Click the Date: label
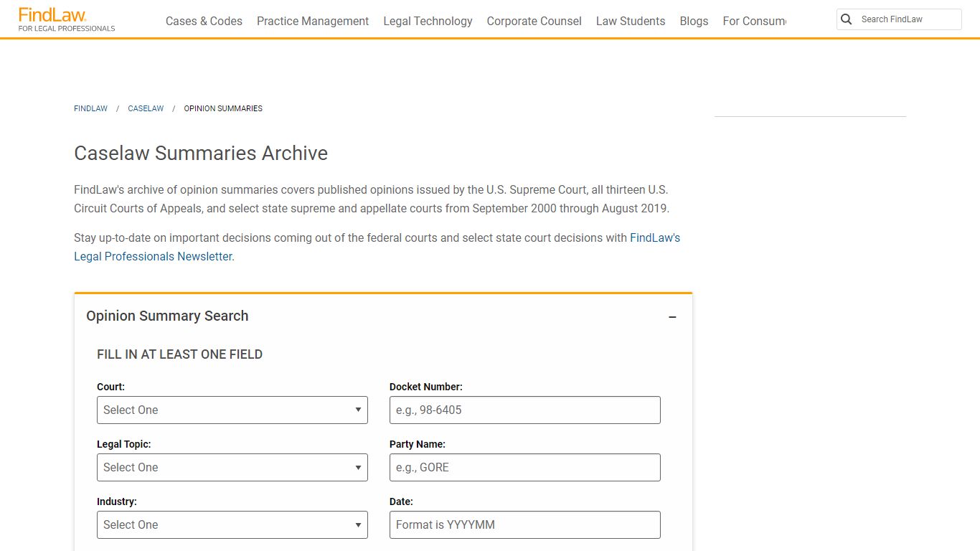The width and height of the screenshot is (980, 551). coord(401,501)
